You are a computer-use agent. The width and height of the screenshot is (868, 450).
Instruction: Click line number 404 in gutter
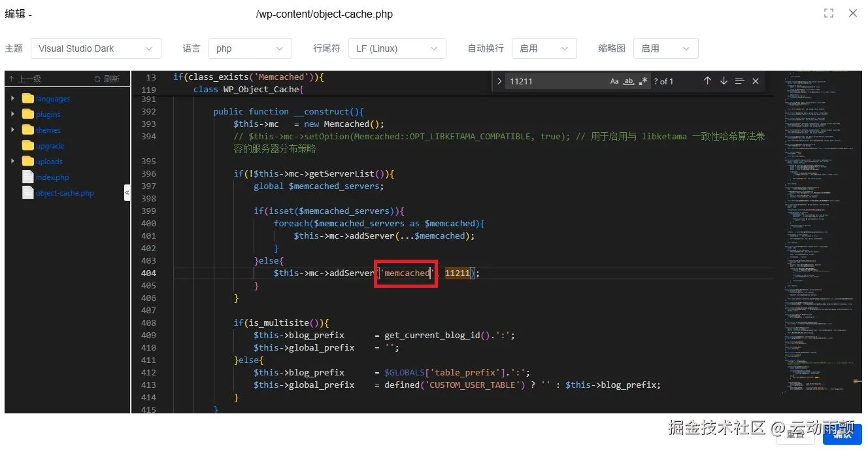click(148, 273)
